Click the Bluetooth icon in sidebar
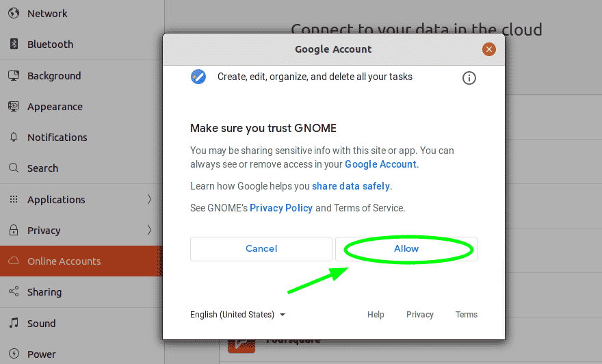The height and width of the screenshot is (364, 602). (14, 44)
